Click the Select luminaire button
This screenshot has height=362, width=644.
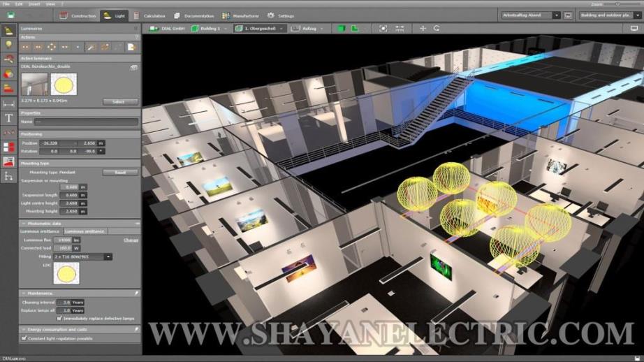tap(120, 101)
